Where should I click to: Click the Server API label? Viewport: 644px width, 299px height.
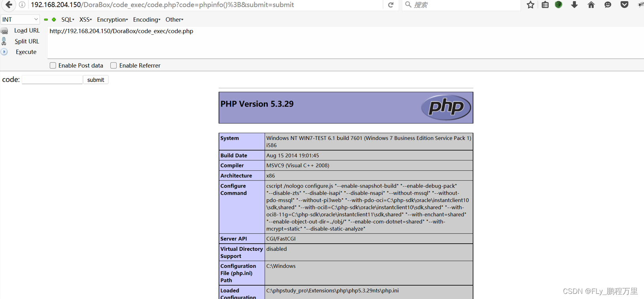point(234,239)
